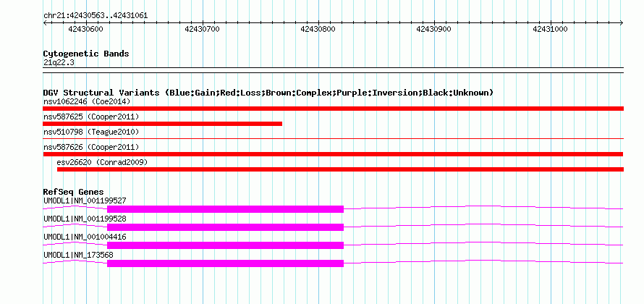Image resolution: width=644 pixels, height=304 pixels.
Task: Click the 42430800 ruler tick label
Action: (318, 29)
